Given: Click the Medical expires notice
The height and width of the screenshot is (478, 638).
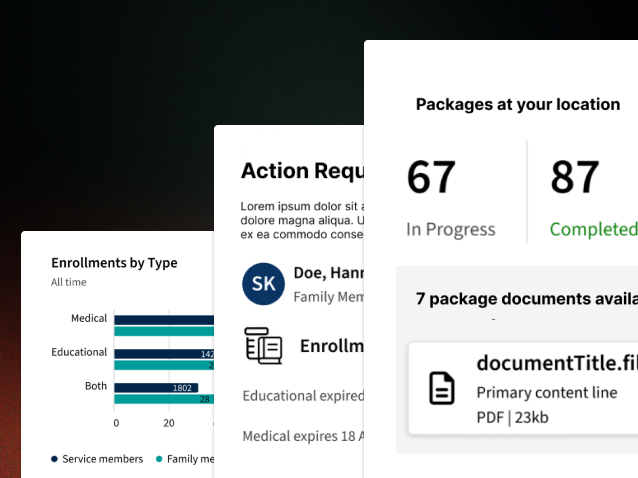Looking at the screenshot, I should [x=303, y=436].
